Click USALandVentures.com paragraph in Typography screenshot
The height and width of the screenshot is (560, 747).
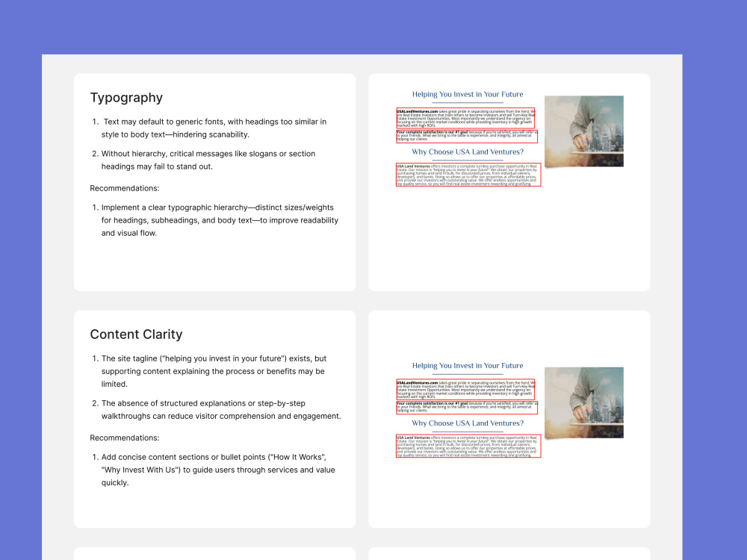coord(465,118)
